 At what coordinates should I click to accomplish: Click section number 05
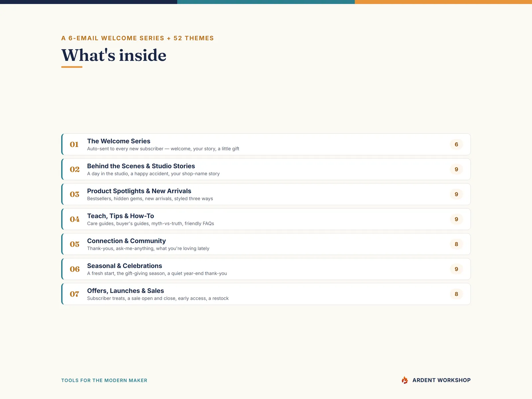pos(74,244)
